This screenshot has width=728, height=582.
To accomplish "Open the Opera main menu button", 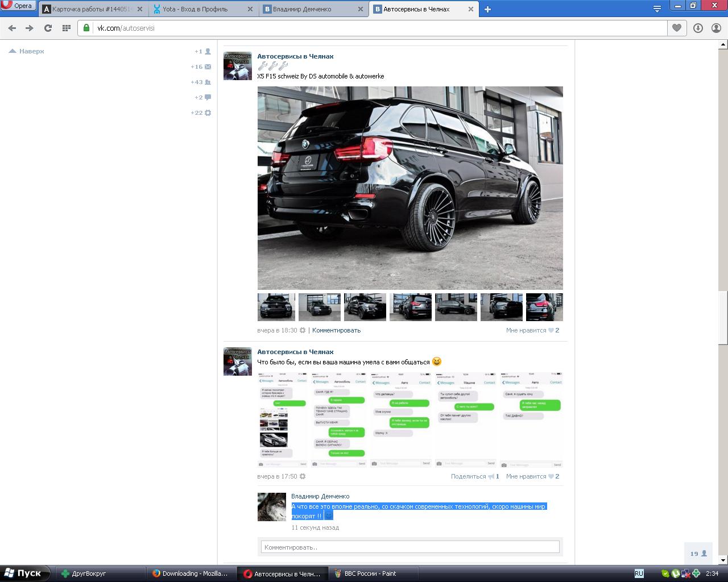I will 18,6.
